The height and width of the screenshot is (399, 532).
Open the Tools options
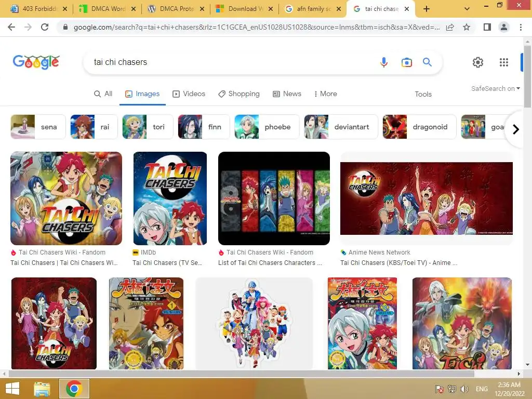click(423, 95)
